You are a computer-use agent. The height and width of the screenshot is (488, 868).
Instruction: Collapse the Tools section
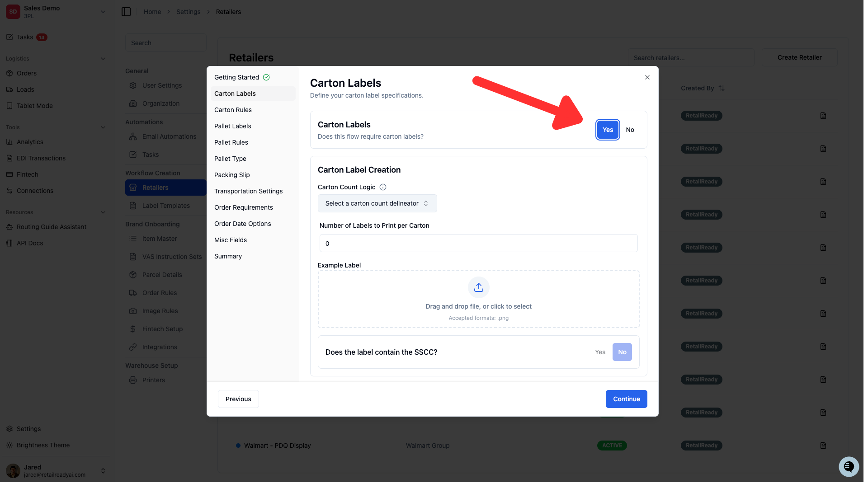pos(103,127)
